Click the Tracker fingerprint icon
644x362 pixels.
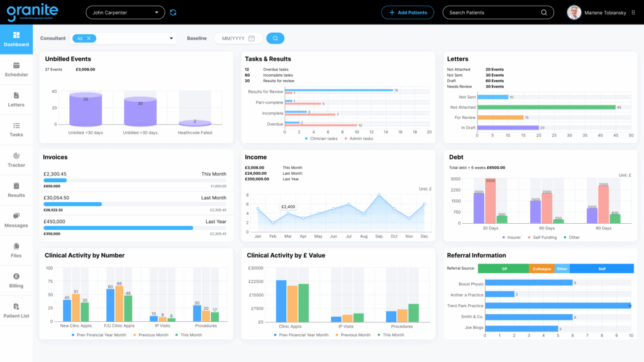coord(16,156)
